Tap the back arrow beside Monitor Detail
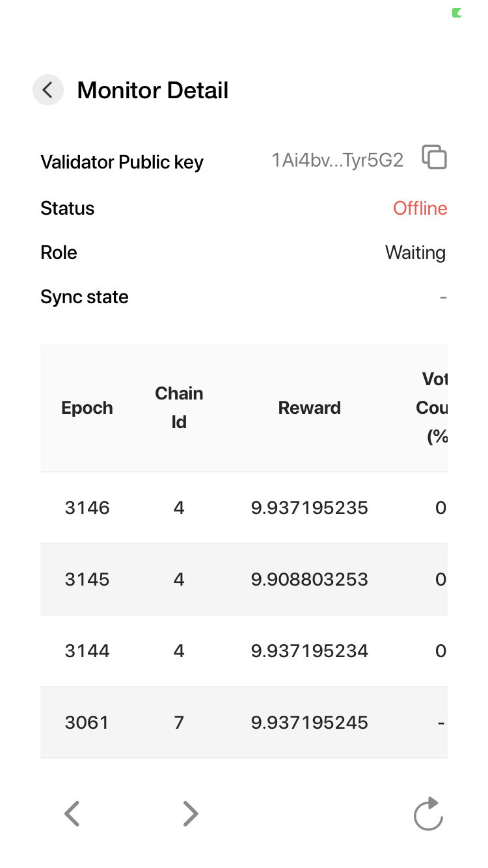488x868 pixels. [47, 90]
